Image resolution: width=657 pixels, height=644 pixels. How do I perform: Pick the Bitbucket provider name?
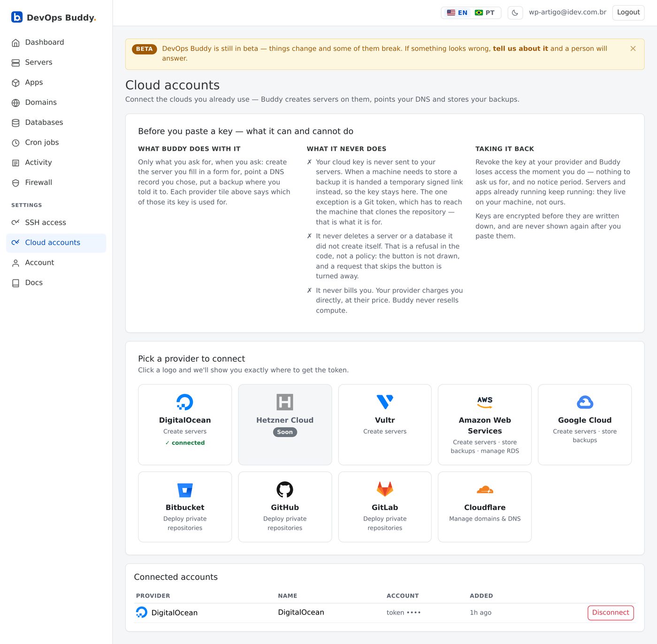[185, 507]
